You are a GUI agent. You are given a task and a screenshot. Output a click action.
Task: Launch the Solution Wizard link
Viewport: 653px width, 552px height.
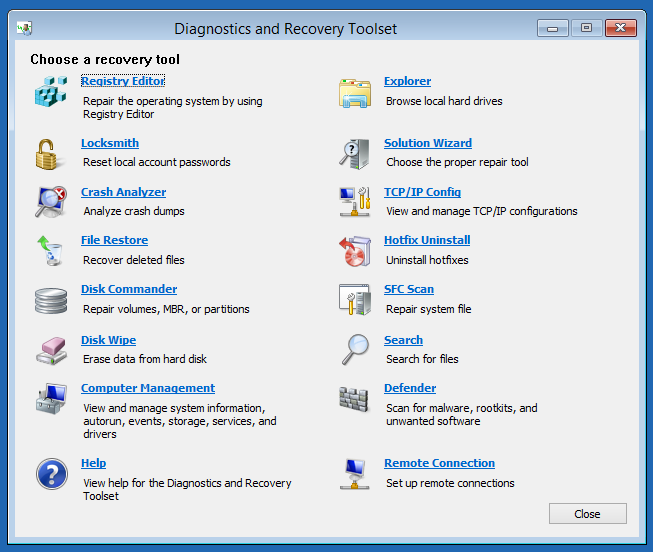pyautogui.click(x=428, y=143)
